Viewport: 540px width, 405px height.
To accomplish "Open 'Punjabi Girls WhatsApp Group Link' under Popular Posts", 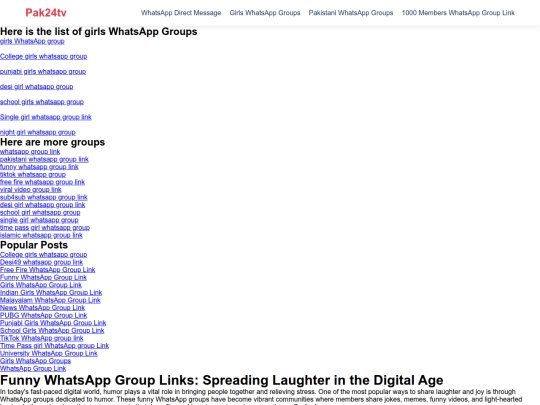I will pyautogui.click(x=53, y=323).
